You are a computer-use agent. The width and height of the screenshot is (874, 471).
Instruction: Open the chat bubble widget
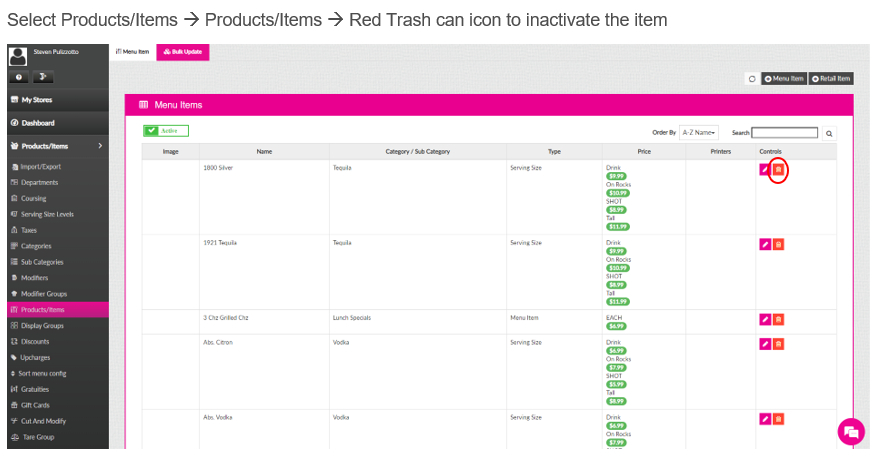point(851,431)
